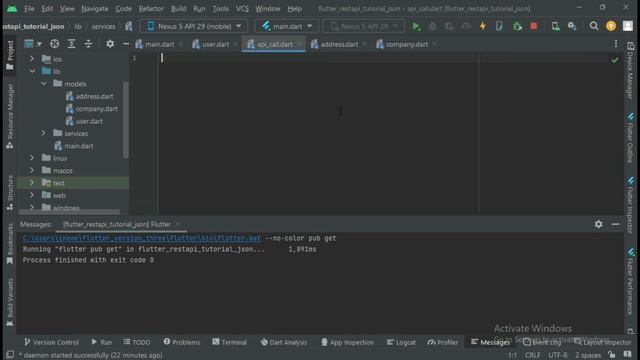
Task: Expand the macos folder
Action: [x=32, y=170]
